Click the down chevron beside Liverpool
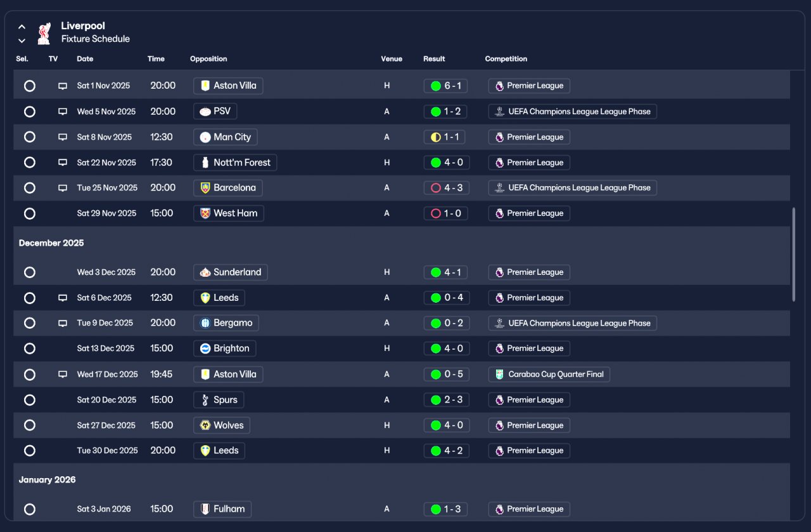The image size is (811, 532). tap(22, 41)
